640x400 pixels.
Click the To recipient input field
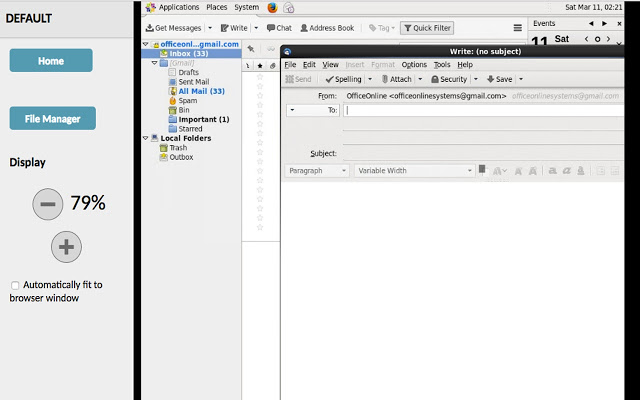(x=483, y=110)
